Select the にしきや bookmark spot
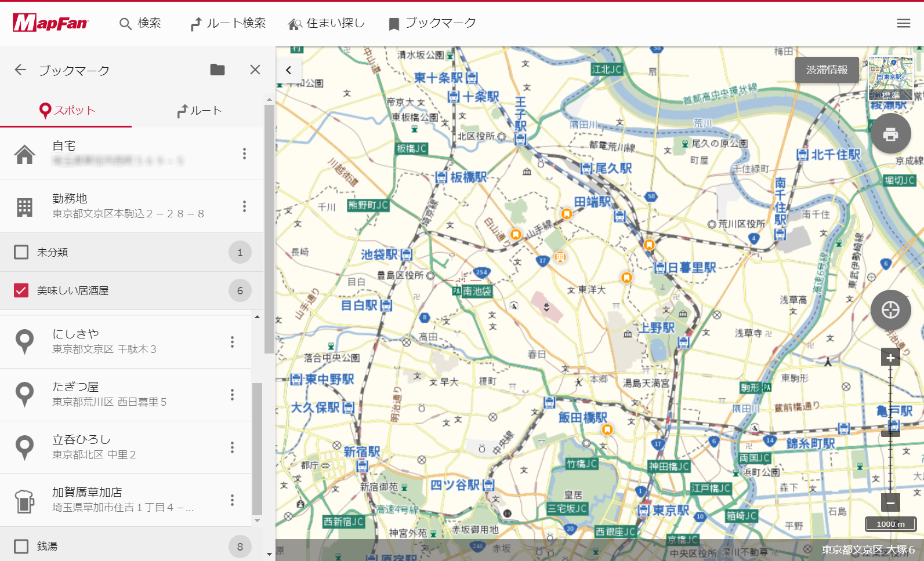This screenshot has width=924, height=561. click(x=126, y=341)
